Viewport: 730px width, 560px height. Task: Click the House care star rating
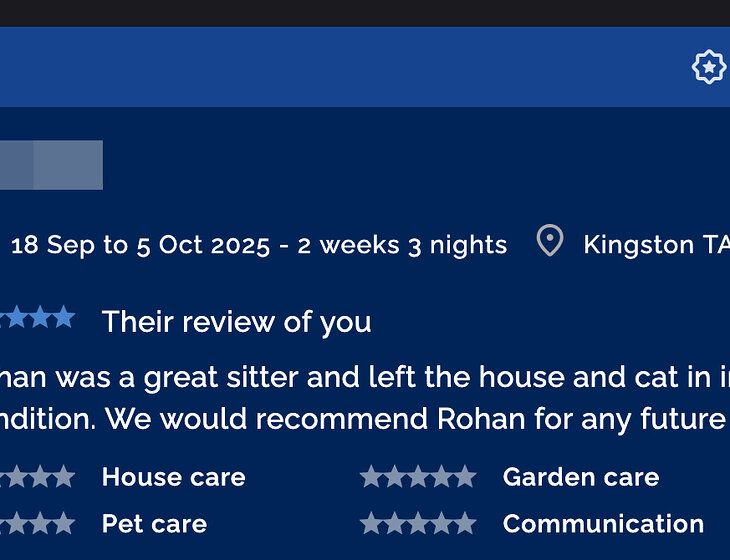coord(38,477)
